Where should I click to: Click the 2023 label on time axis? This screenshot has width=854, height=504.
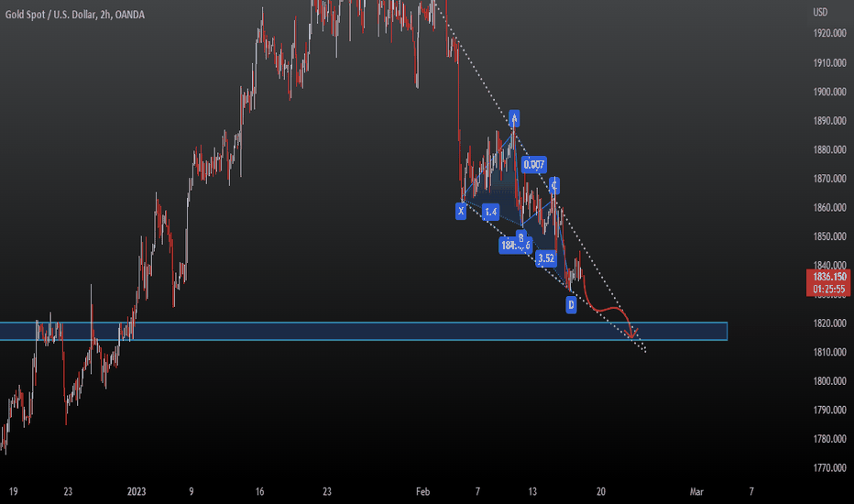pos(137,491)
